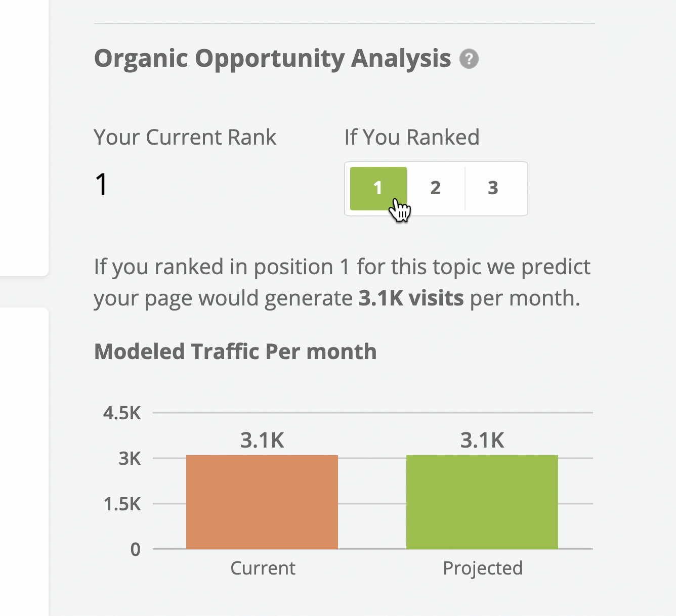This screenshot has height=616, width=676.
Task: Click the orange Current traffic bar
Action: (x=262, y=502)
